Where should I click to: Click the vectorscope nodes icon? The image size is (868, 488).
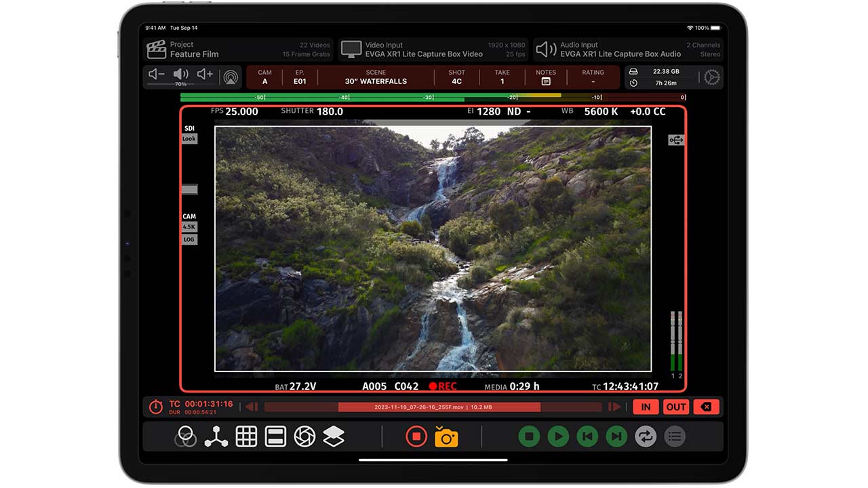[x=216, y=436]
